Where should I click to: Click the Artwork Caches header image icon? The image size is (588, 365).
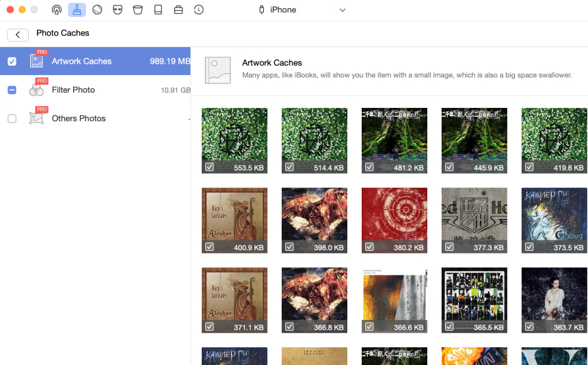[217, 70]
